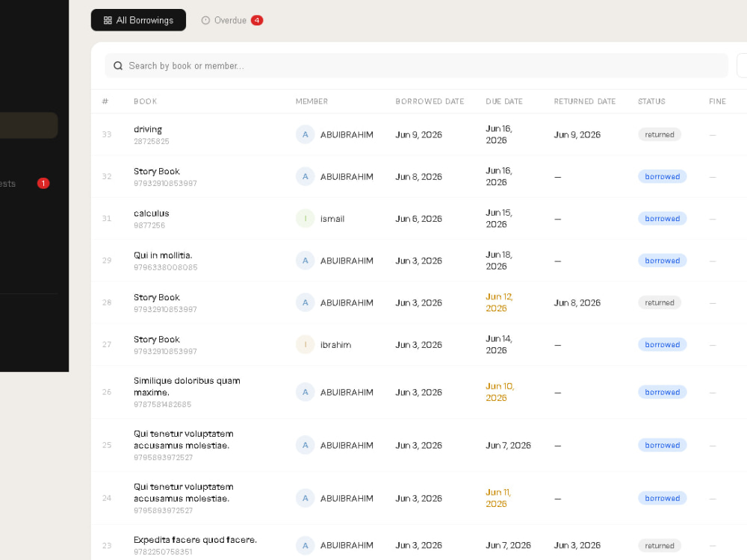Click Similique doloribus quam maxime. title
The image size is (747, 560).
click(187, 386)
